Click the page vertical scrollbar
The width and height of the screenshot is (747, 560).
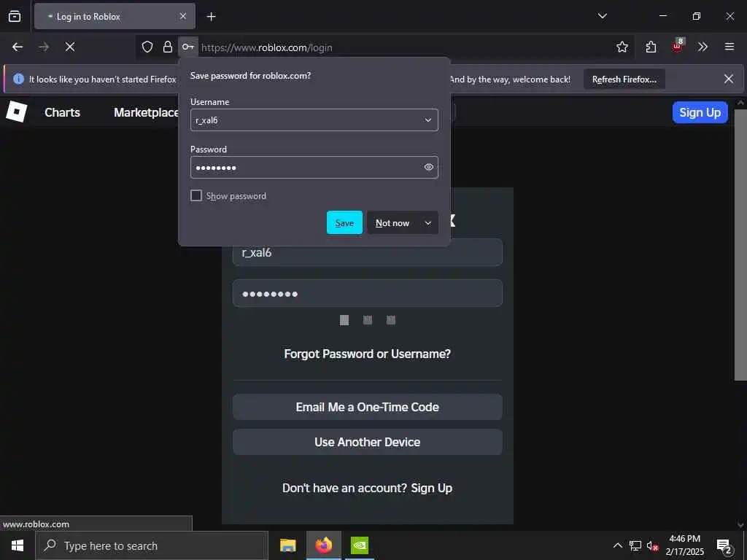740,245
